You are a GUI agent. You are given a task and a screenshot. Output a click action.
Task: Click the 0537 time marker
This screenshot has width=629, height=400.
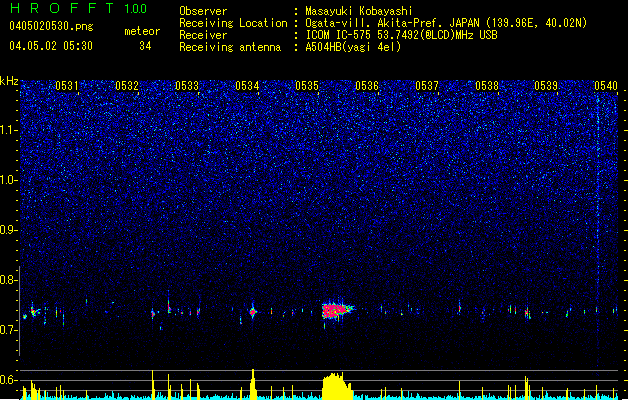point(427,86)
